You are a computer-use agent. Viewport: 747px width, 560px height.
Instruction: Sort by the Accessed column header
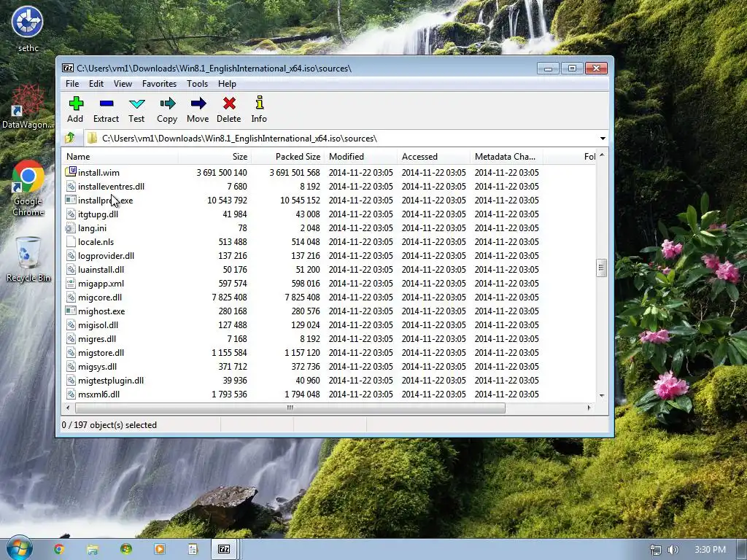tap(433, 156)
